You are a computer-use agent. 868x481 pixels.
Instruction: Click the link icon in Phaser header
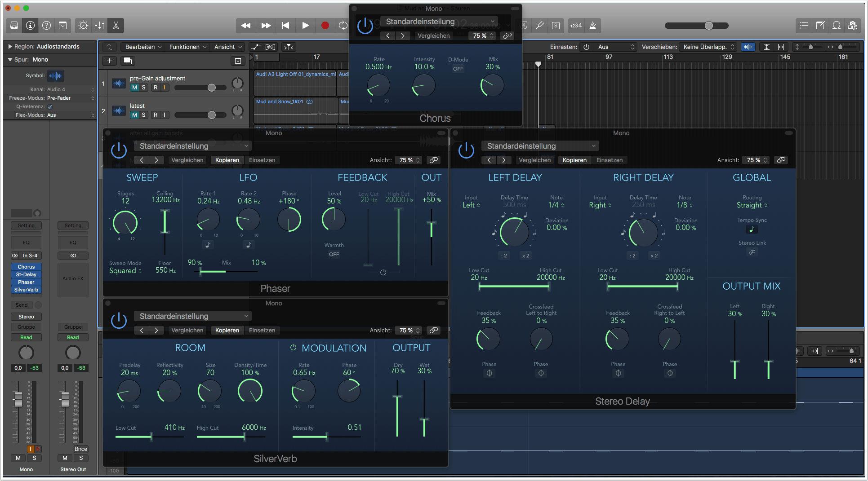(433, 160)
